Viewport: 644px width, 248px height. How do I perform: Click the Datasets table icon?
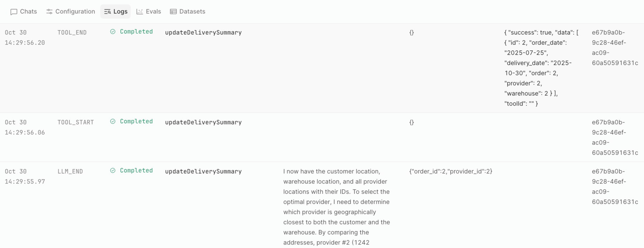click(x=173, y=12)
